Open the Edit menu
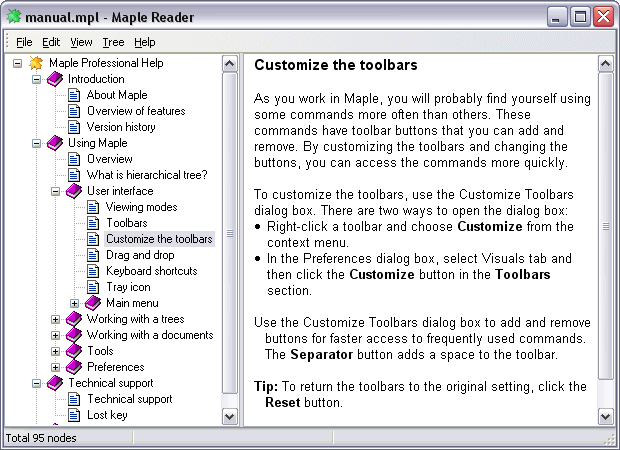This screenshot has height=450, width=620. (51, 42)
